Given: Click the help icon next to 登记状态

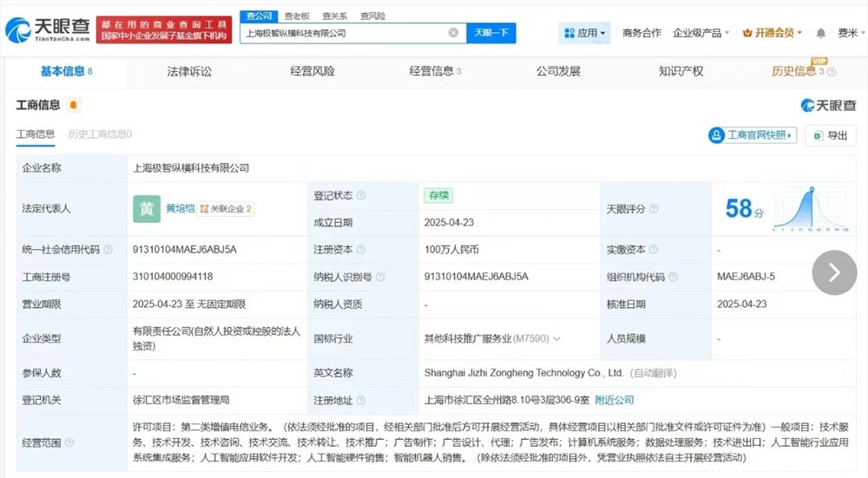Looking at the screenshot, I should click(x=361, y=195).
